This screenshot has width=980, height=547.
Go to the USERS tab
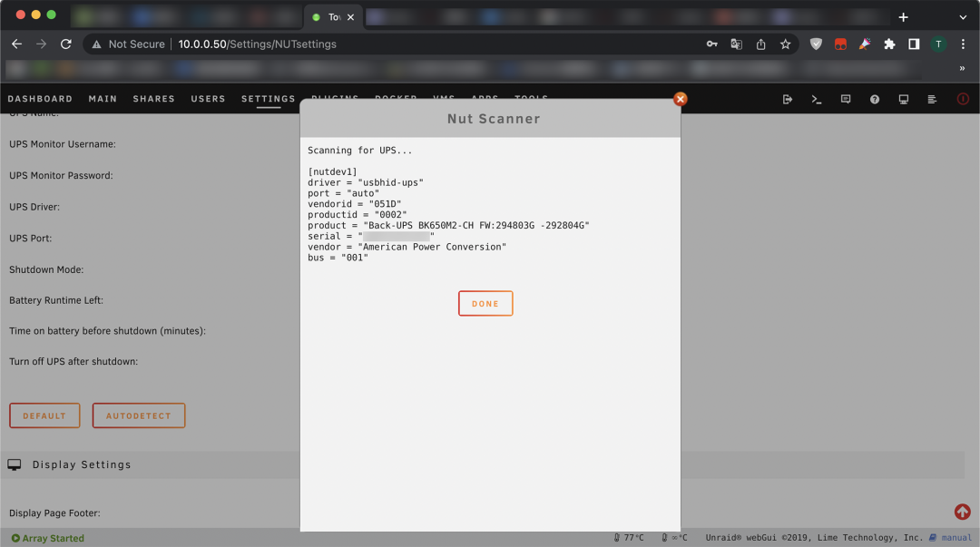pyautogui.click(x=208, y=99)
